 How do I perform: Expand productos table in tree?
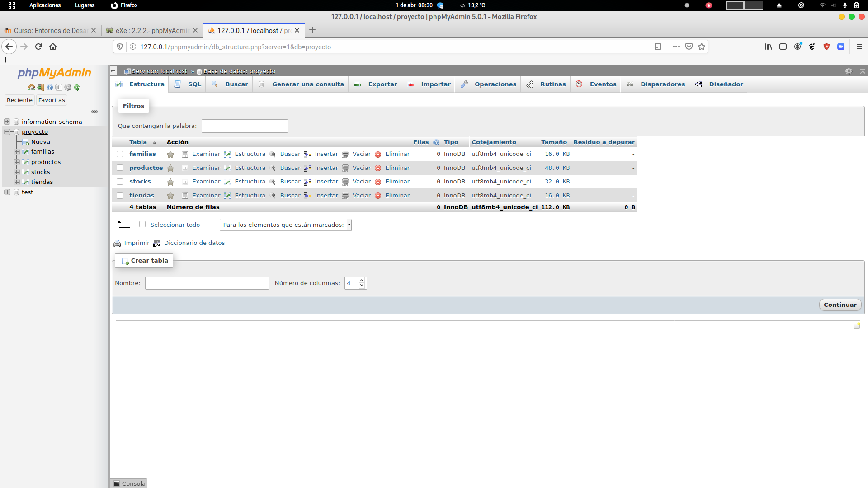tap(17, 162)
